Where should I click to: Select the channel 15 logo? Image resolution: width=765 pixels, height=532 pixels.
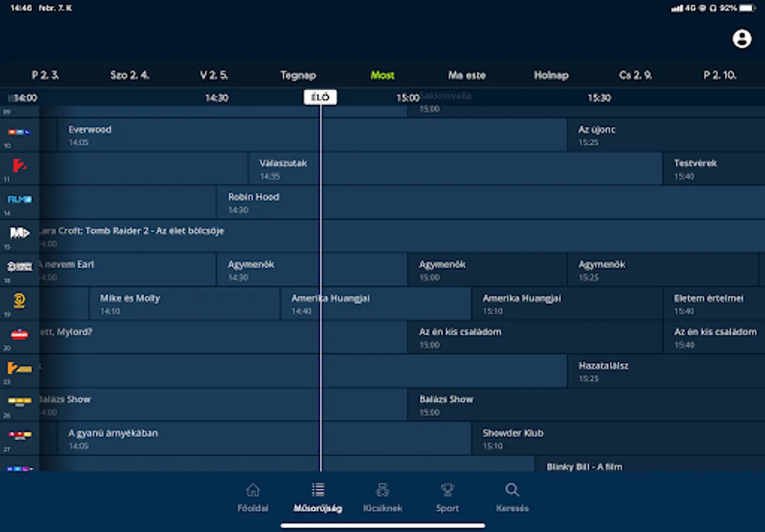[20, 233]
